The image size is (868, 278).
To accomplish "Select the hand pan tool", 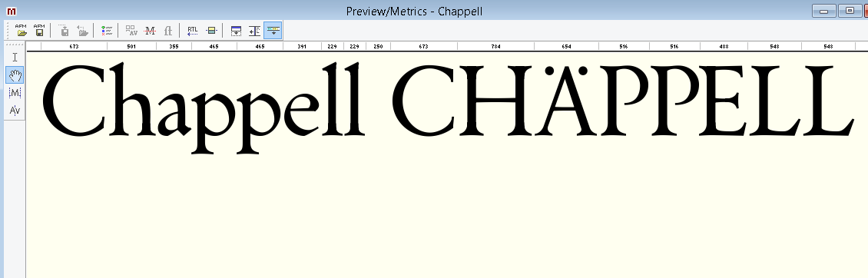I will coord(15,74).
